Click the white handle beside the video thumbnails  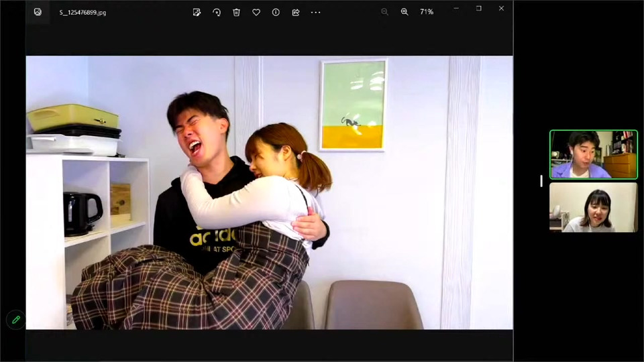[x=541, y=181]
